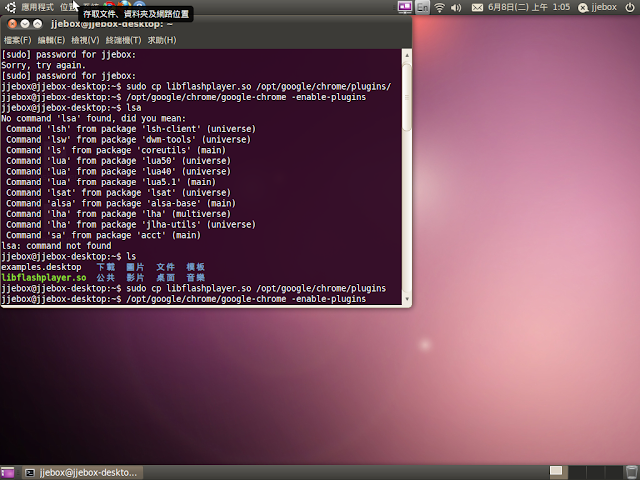Open the 編輯(E) menu in terminal
Image resolution: width=640 pixels, height=480 pixels.
[x=51, y=40]
